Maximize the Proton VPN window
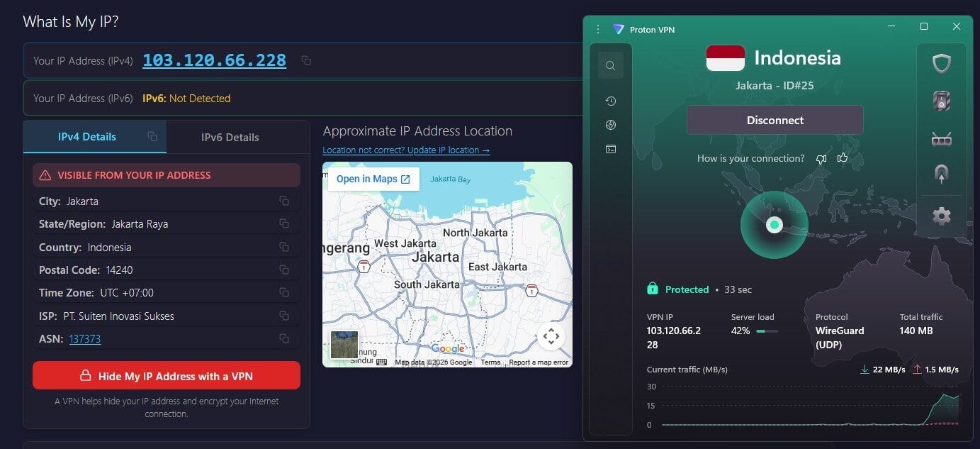This screenshot has width=980, height=449. pos(924,26)
